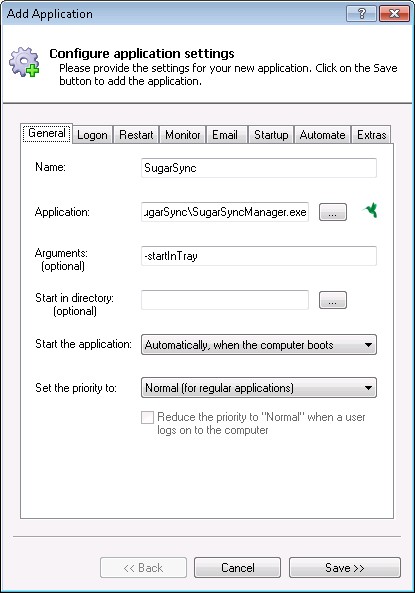Click the gear with plus header icon
415x593 pixels.
(24, 62)
